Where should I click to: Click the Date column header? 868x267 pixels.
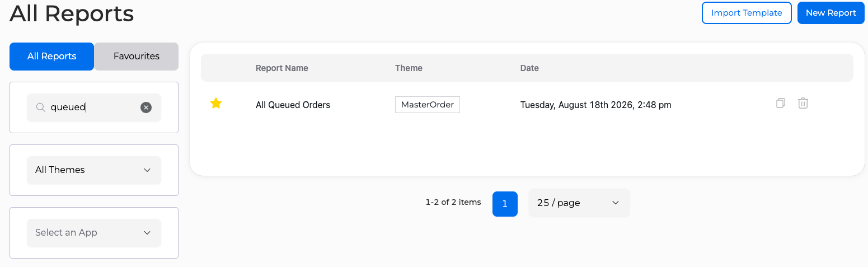[x=529, y=68]
